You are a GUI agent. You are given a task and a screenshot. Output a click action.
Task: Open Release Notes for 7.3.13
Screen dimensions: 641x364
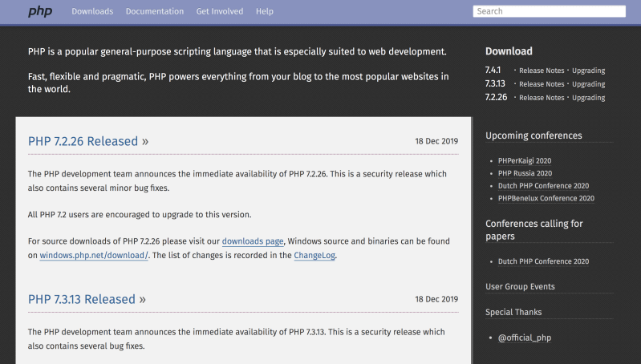click(542, 84)
